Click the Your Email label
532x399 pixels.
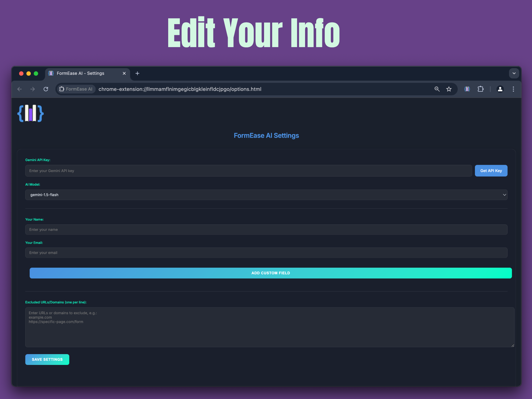pyautogui.click(x=34, y=243)
